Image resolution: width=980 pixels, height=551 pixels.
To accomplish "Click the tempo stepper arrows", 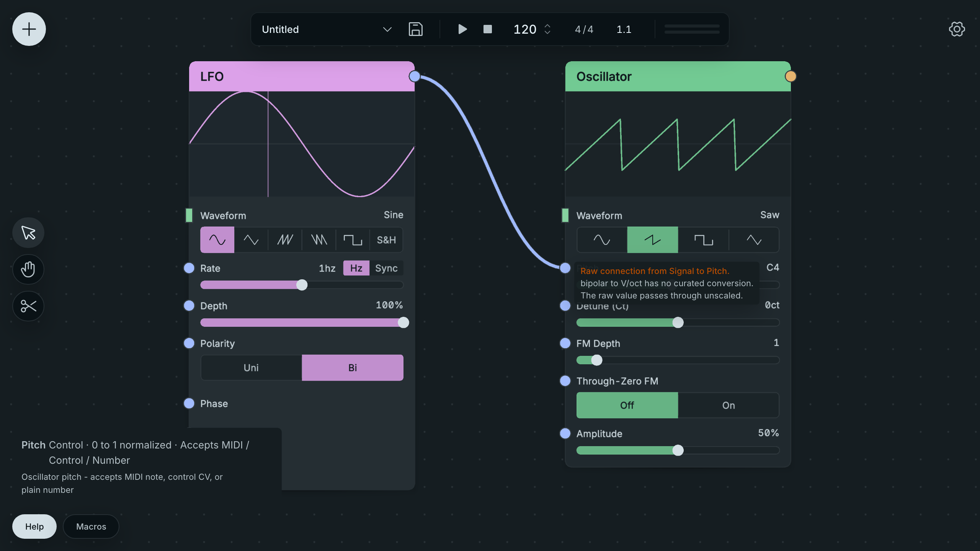I will pos(547,29).
